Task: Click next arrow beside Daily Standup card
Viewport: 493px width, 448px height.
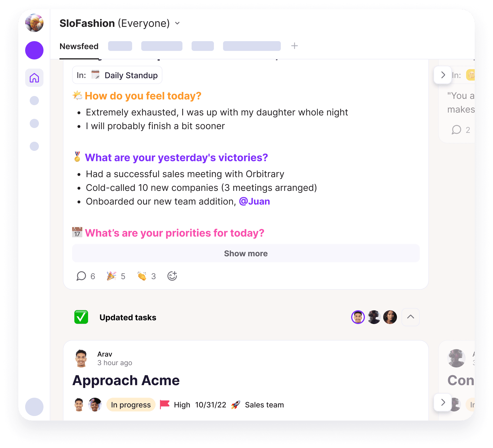Action: pos(443,75)
